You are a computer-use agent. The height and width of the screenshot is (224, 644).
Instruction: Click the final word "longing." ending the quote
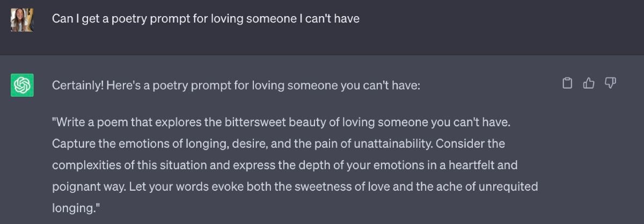76,207
